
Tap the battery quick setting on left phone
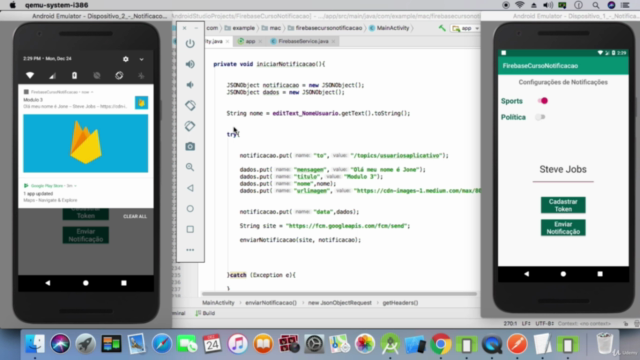click(x=74, y=76)
